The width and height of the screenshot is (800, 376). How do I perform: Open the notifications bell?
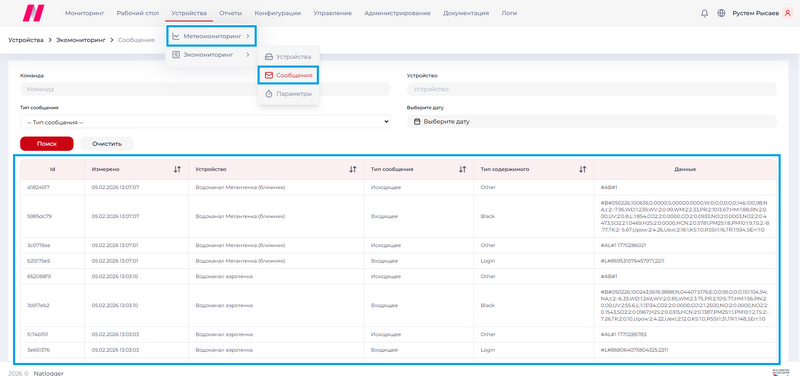(x=705, y=13)
